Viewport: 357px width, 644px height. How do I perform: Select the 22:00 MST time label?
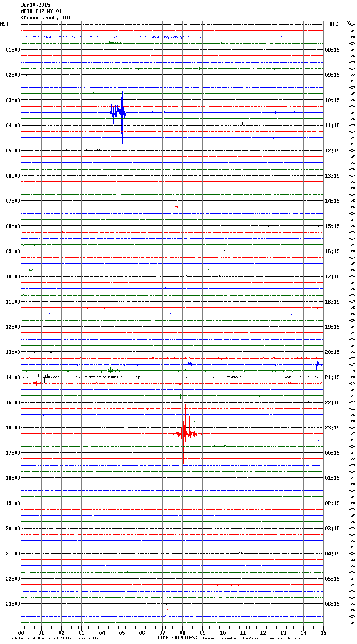(x=13, y=579)
